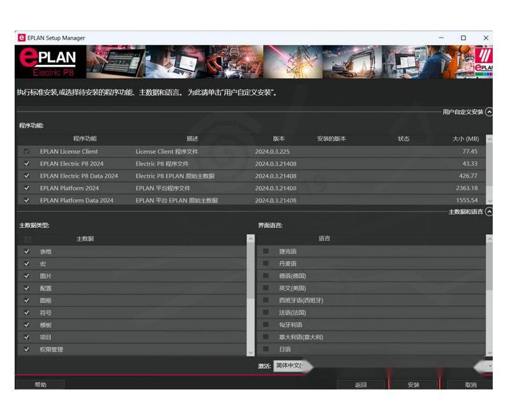Click the 返回 button
Viewport: 508px width, 420px height.
(x=361, y=385)
